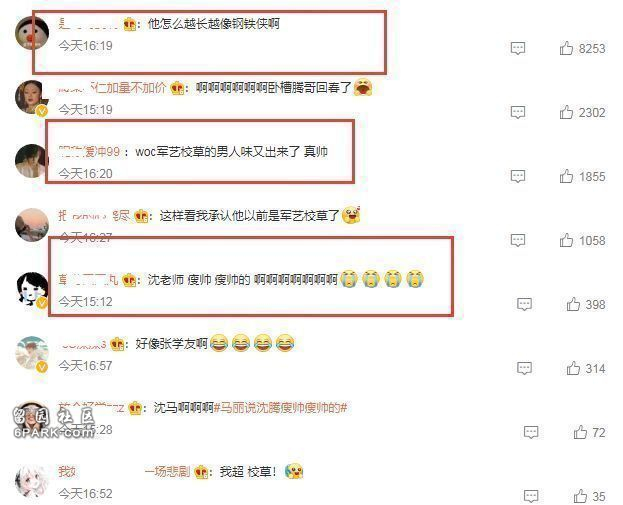Like the 我超 校草 comment with 35 likes
This screenshot has width=623, height=505.
point(580,496)
